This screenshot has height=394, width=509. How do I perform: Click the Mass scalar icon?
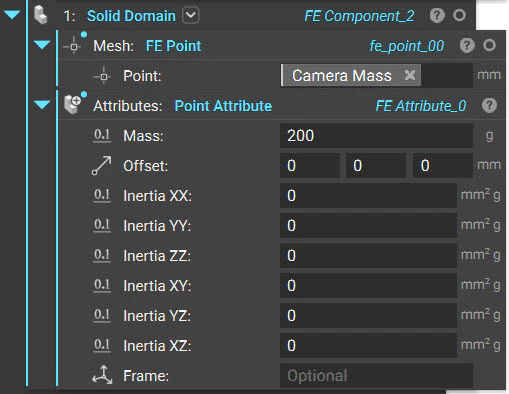click(102, 136)
